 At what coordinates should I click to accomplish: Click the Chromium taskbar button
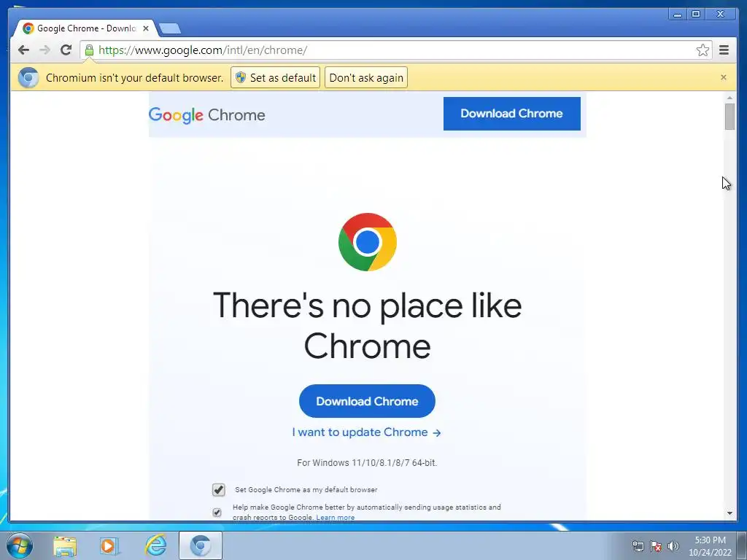point(201,545)
